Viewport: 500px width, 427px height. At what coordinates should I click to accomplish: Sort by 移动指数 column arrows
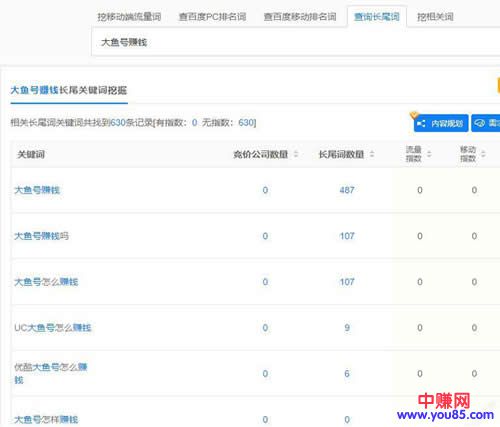point(483,154)
